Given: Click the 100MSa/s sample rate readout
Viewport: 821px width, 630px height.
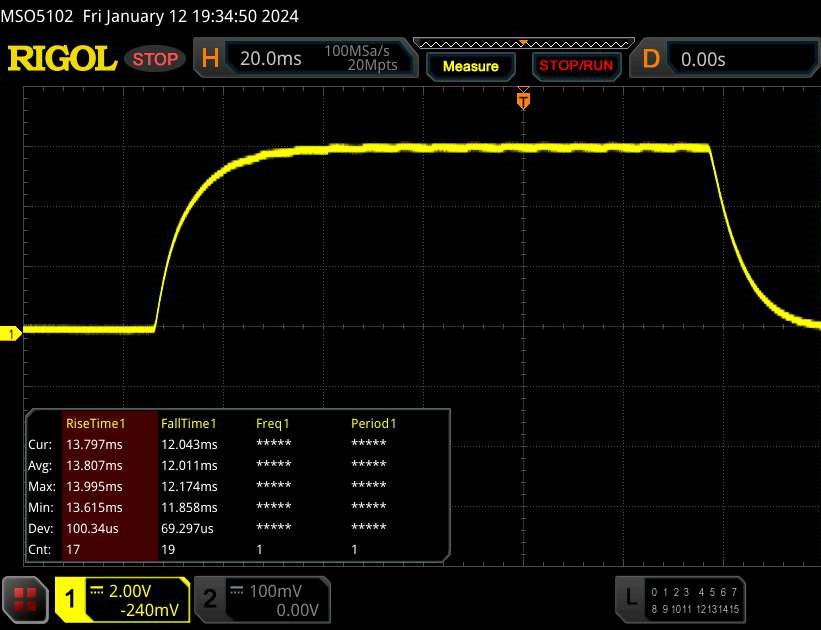Looking at the screenshot, I should coord(357,51).
